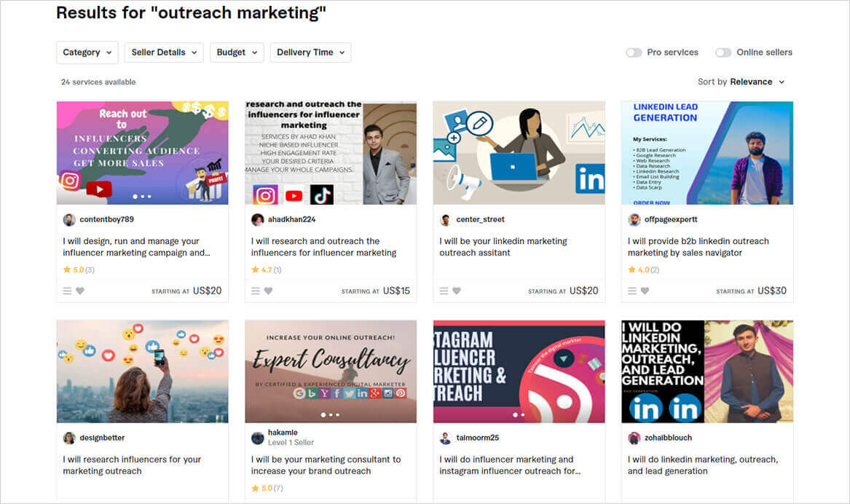Screen dimensions: 850x504
Task: Click carousel dots on Expert Consultancy image
Action: coord(330,415)
